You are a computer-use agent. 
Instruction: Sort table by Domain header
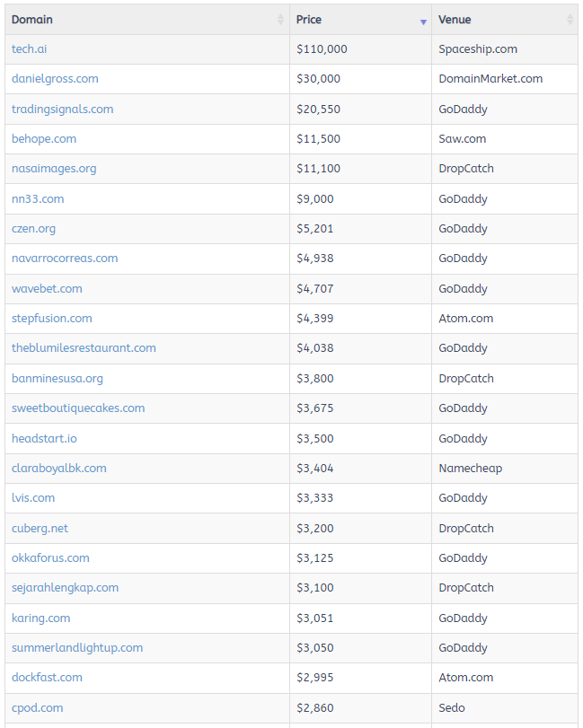[x=32, y=20]
